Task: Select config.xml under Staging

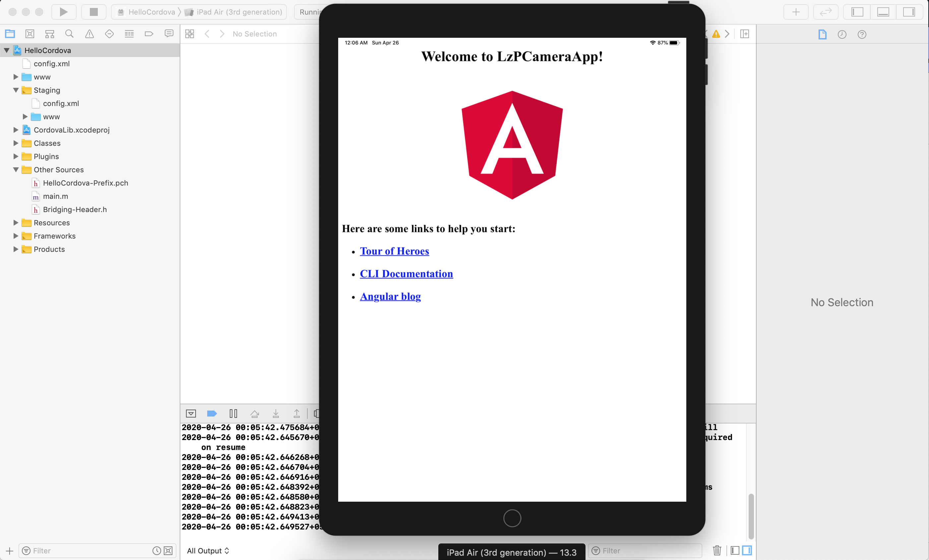Action: (61, 103)
